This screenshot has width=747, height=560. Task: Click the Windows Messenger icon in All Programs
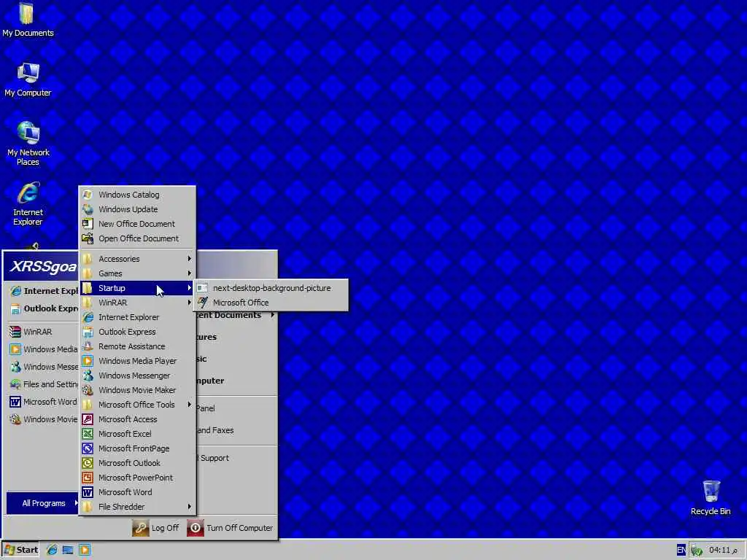88,376
